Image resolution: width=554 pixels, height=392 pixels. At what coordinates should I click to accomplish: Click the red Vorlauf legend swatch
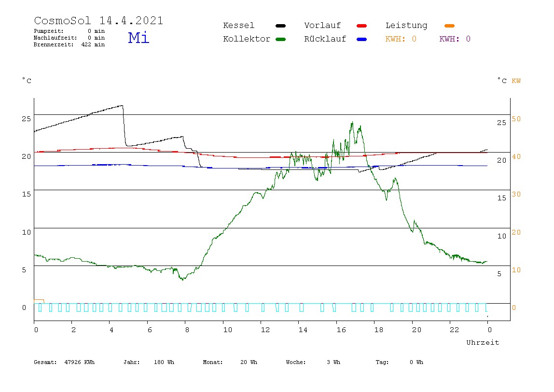pos(362,26)
